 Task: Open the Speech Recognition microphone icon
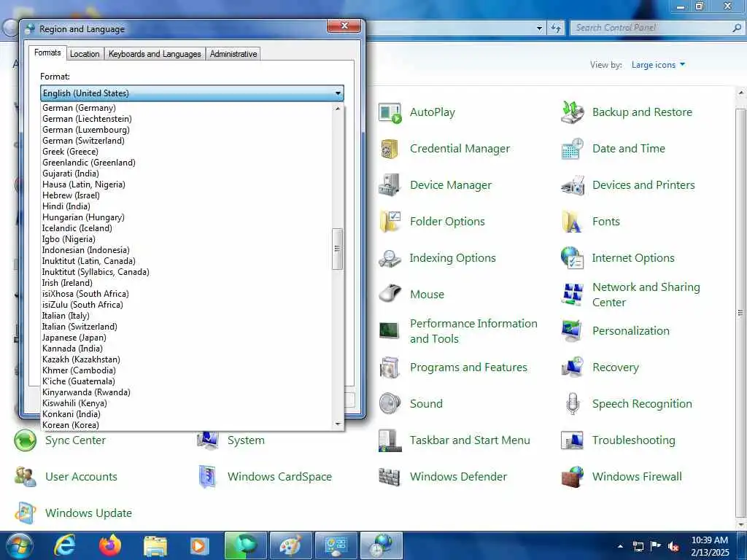(x=572, y=404)
